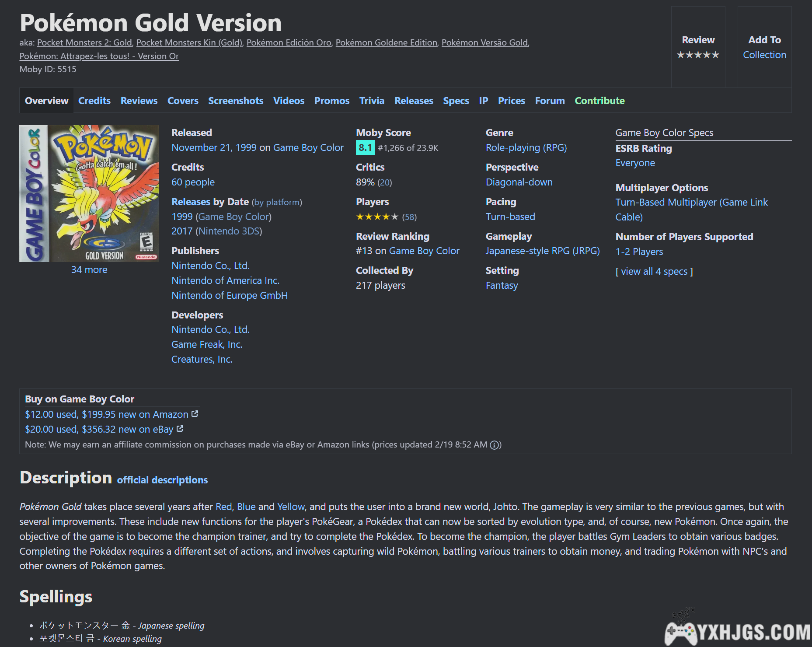Select the Contribute tab
Viewport: 812px width, 647px height.
click(599, 101)
